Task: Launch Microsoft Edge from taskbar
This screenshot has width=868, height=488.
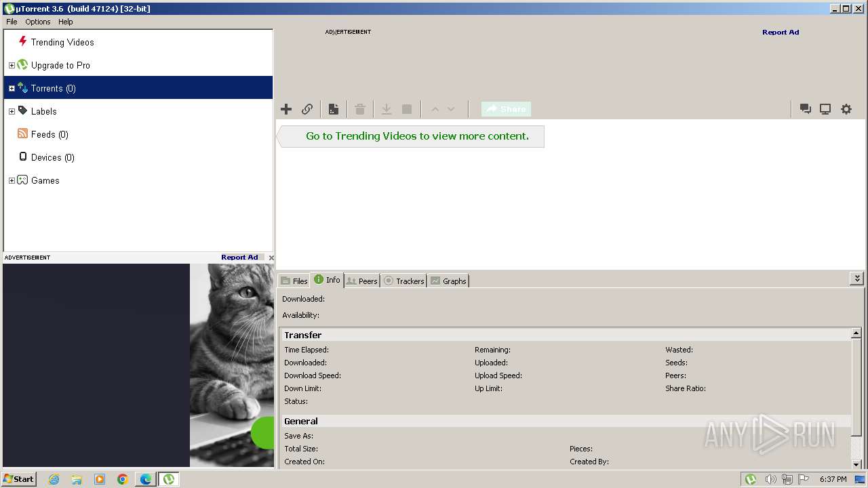Action: 146,479
